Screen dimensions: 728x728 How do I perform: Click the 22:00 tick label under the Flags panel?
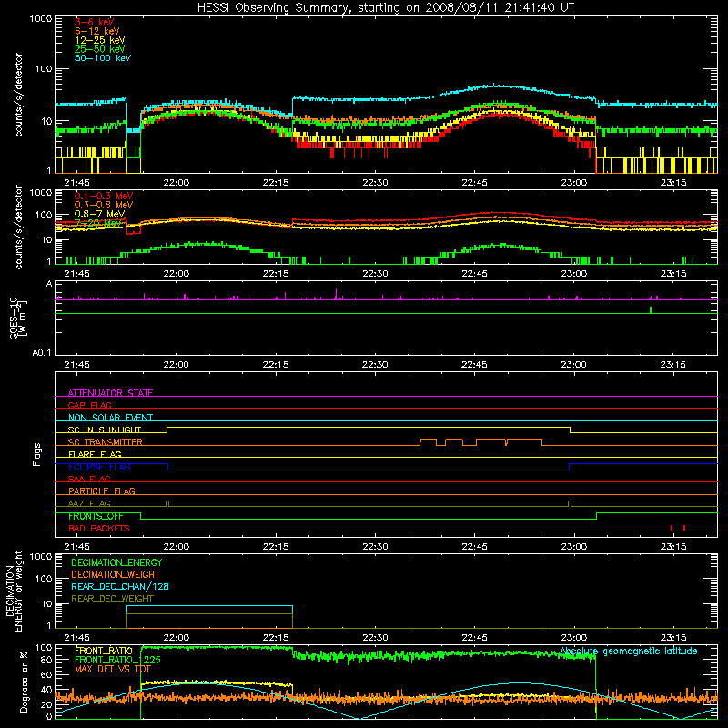pyautogui.click(x=177, y=547)
